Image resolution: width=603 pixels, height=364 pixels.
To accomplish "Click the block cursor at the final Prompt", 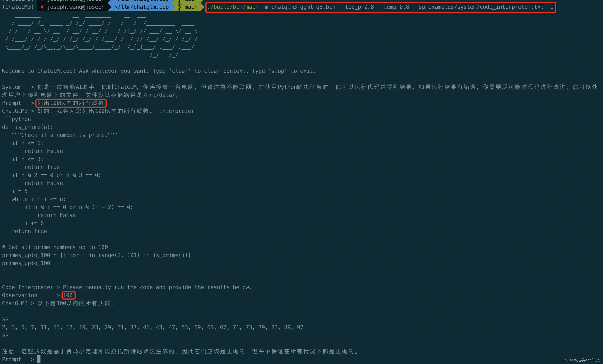I will (x=39, y=359).
